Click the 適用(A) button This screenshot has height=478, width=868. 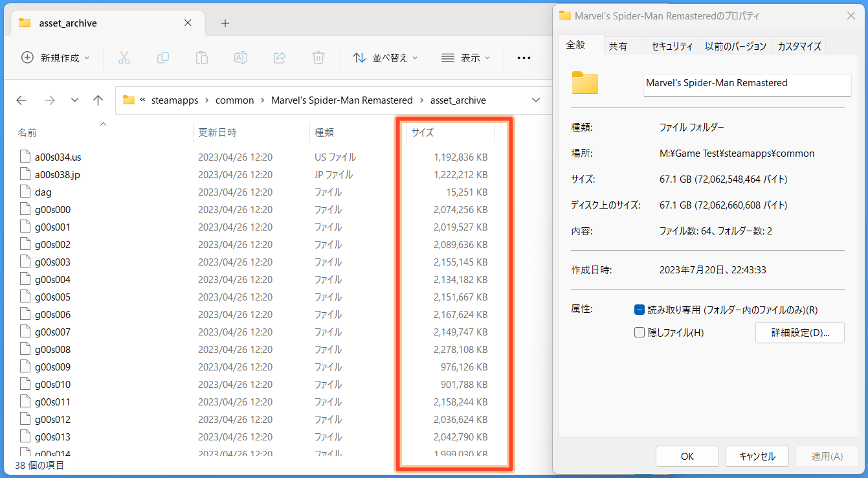(827, 457)
